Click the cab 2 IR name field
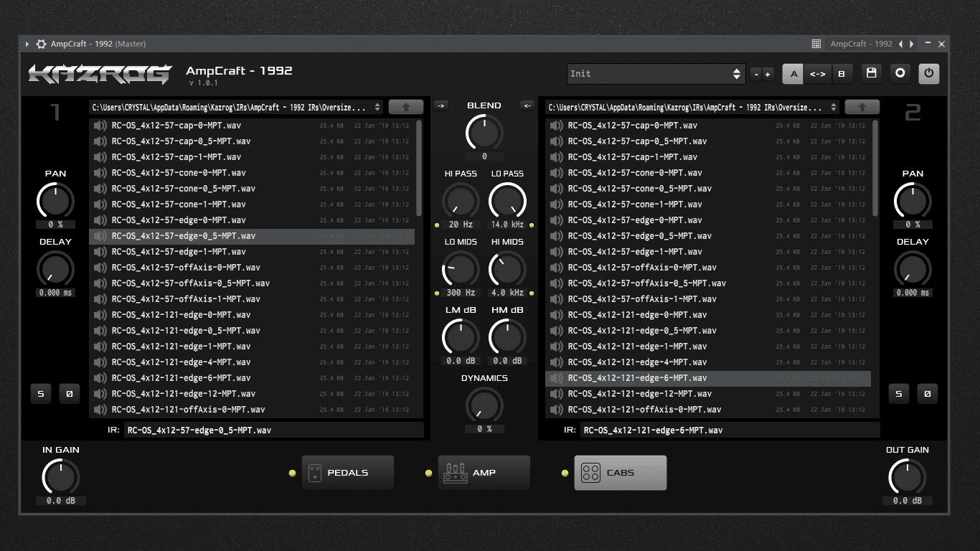The height and width of the screenshot is (551, 980). [730, 430]
